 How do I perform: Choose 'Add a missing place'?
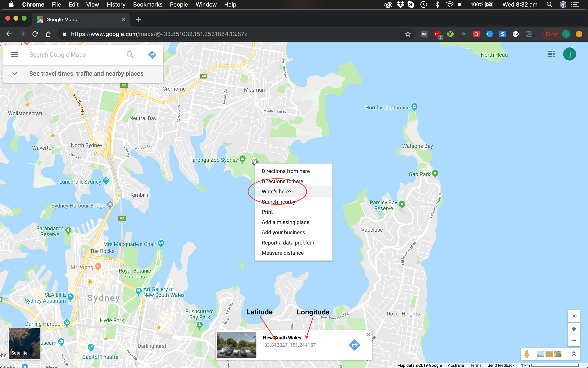(294, 222)
